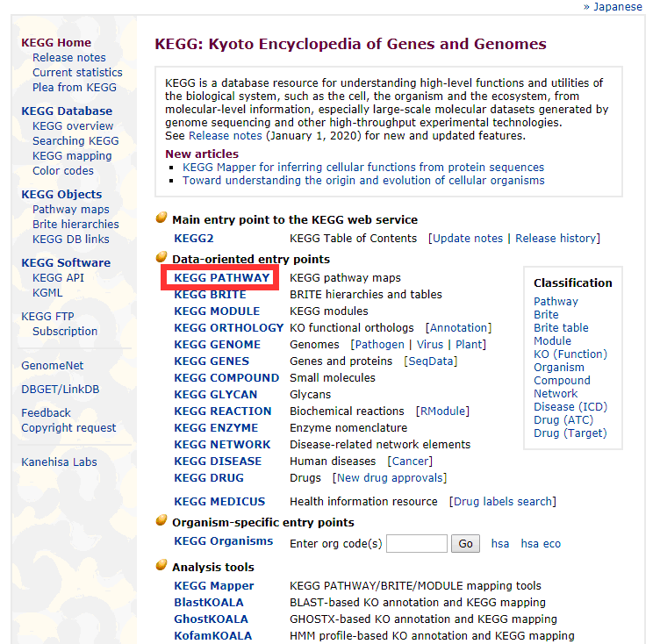Open KEGG Software heading
This screenshot has height=644, width=660.
[x=66, y=263]
